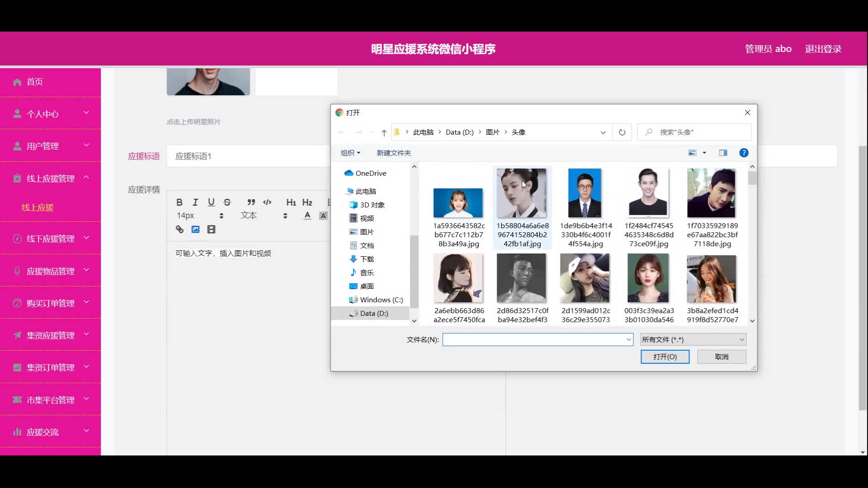Viewport: 868px width, 488px height.
Task: Insert an image in the editor
Action: pyautogui.click(x=195, y=230)
